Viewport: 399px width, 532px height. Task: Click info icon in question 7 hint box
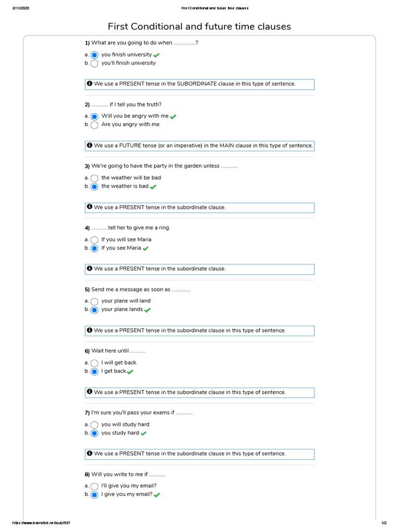point(90,453)
